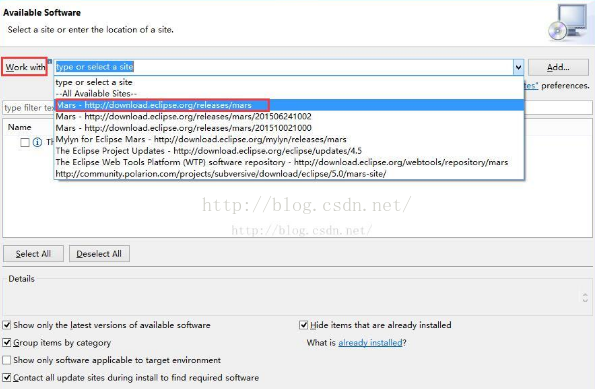Open the already installed link
The image size is (595, 389).
click(x=370, y=343)
